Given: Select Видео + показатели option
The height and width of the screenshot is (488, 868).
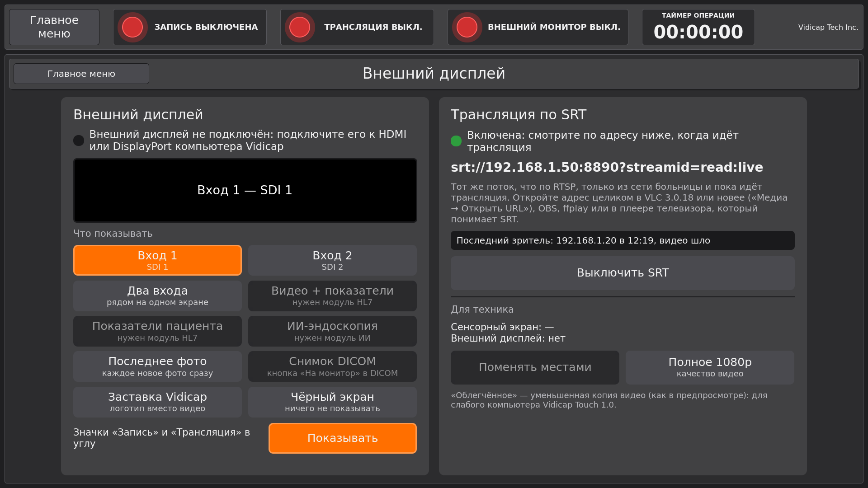Looking at the screenshot, I should point(332,296).
